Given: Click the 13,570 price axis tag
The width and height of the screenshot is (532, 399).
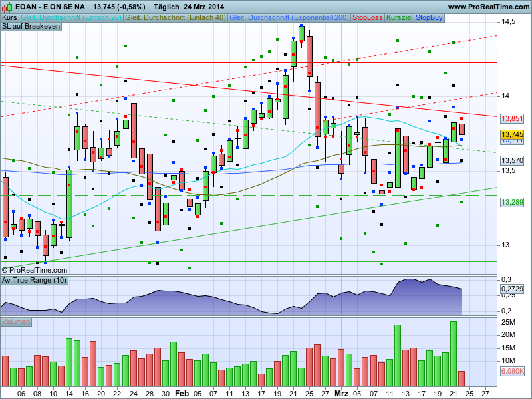Looking at the screenshot, I should [512, 160].
